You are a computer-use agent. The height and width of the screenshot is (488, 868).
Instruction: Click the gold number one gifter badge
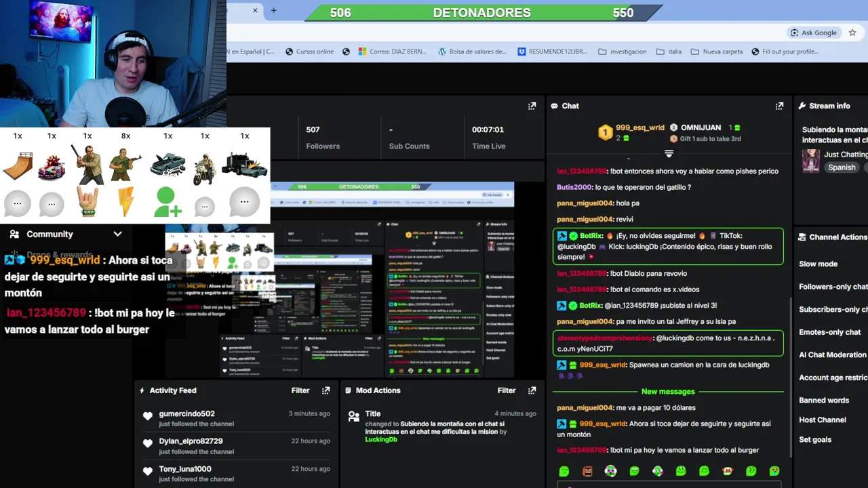coord(605,132)
